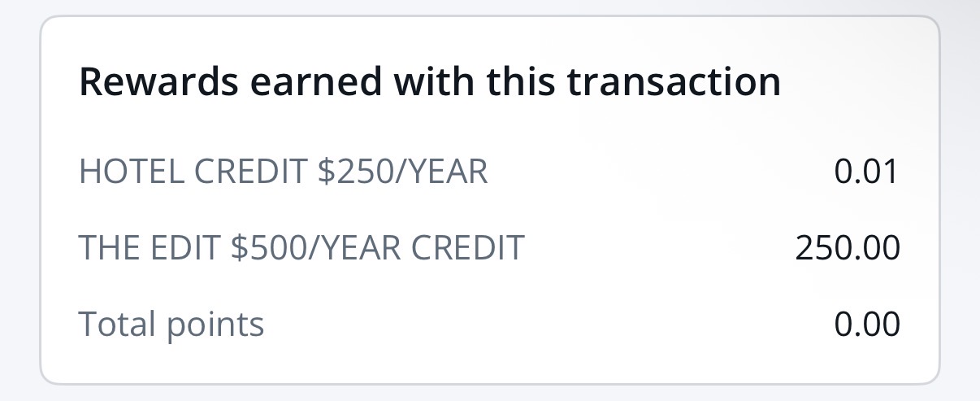Click the 'Rewards earned with this transaction' heading

coord(429,83)
